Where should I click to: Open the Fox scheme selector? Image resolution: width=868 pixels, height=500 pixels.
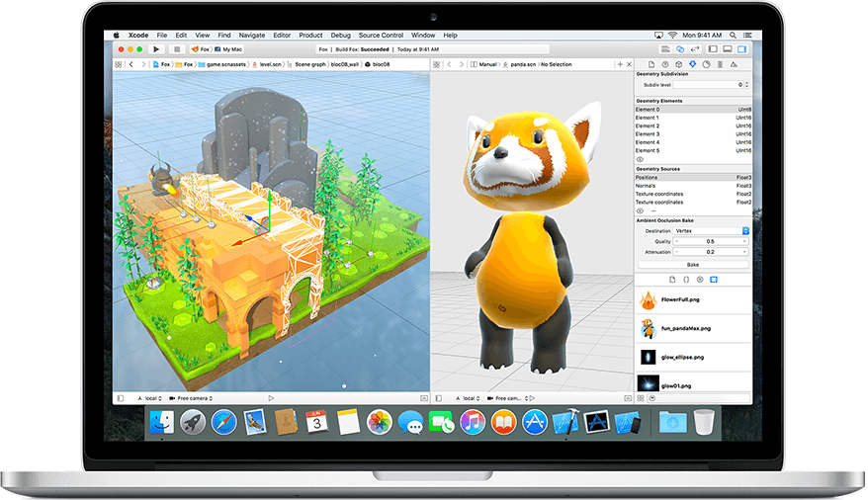coord(201,49)
